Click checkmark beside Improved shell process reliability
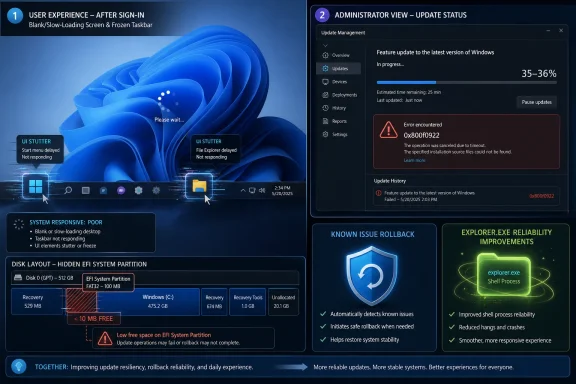The width and height of the screenshot is (576, 384). click(452, 315)
